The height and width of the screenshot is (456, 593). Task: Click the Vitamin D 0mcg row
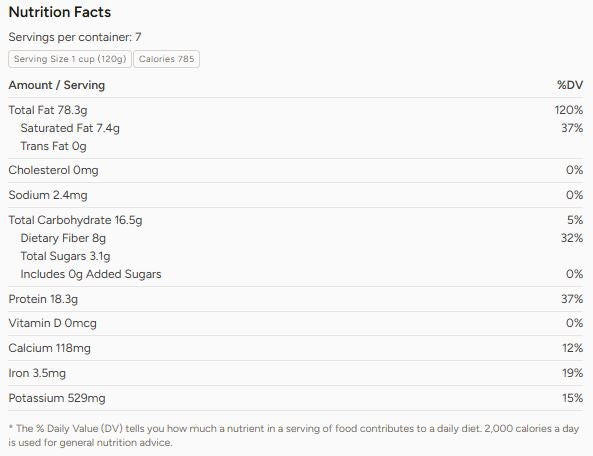click(x=296, y=323)
